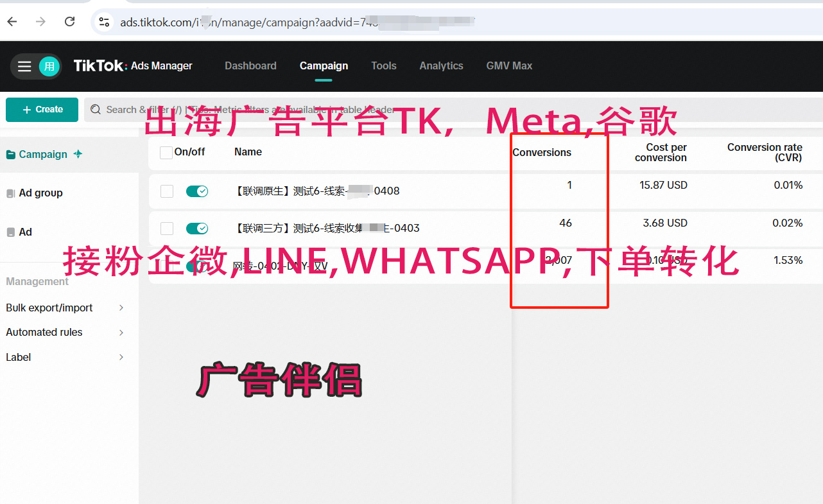Go to GMV Max tab
Screen dimensions: 823x504
[x=509, y=65]
